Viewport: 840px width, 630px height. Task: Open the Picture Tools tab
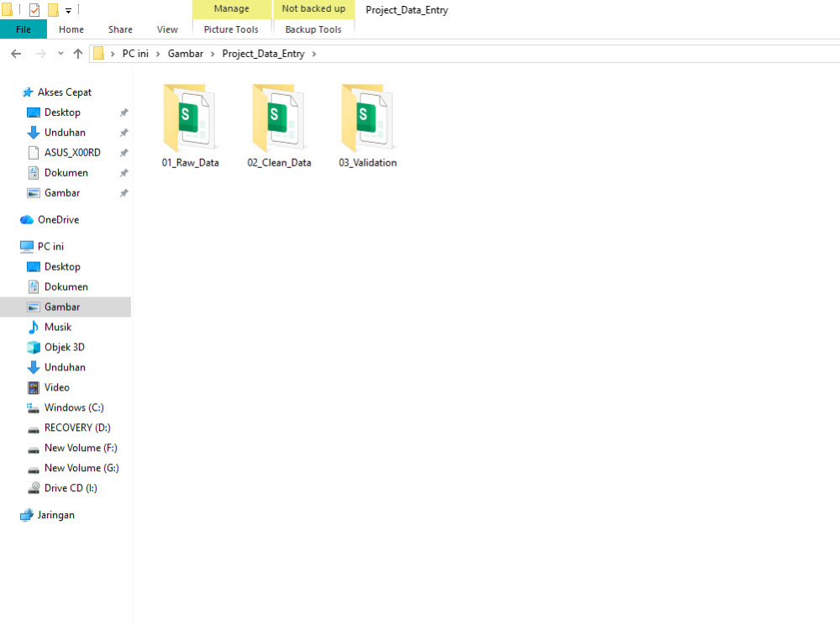tap(231, 29)
